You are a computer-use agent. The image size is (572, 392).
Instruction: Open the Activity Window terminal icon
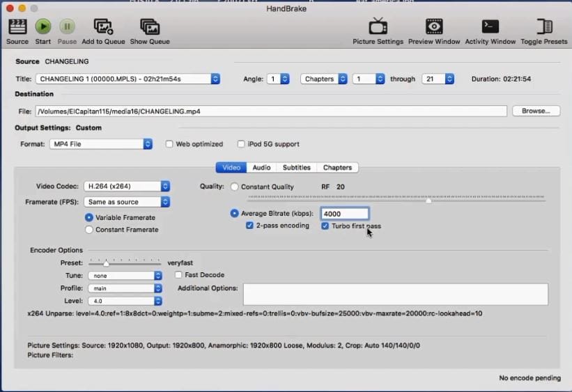pos(490,27)
